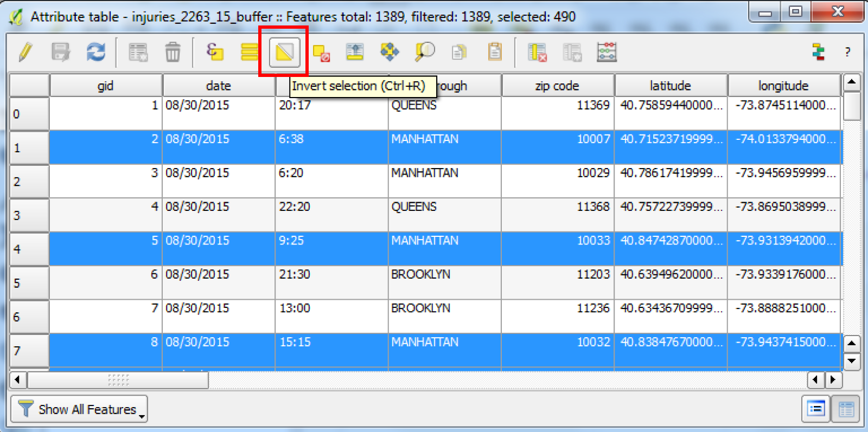Image resolution: width=868 pixels, height=432 pixels.
Task: Open select features by expression
Action: click(215, 53)
